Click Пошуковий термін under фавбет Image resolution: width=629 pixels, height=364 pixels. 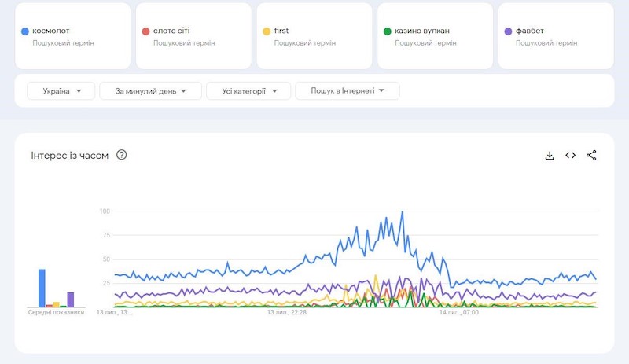[x=546, y=43]
